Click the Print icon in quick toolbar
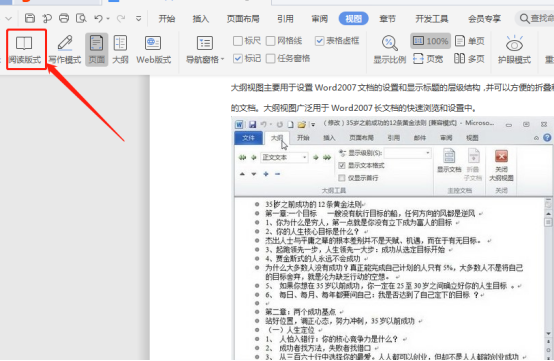Image resolution: width=554 pixels, height=361 pixels. pos(64,18)
